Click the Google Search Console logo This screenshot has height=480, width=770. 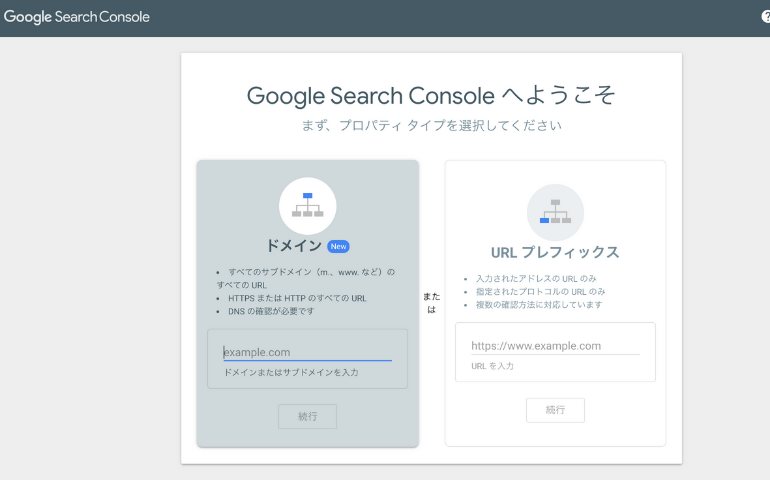(77, 17)
